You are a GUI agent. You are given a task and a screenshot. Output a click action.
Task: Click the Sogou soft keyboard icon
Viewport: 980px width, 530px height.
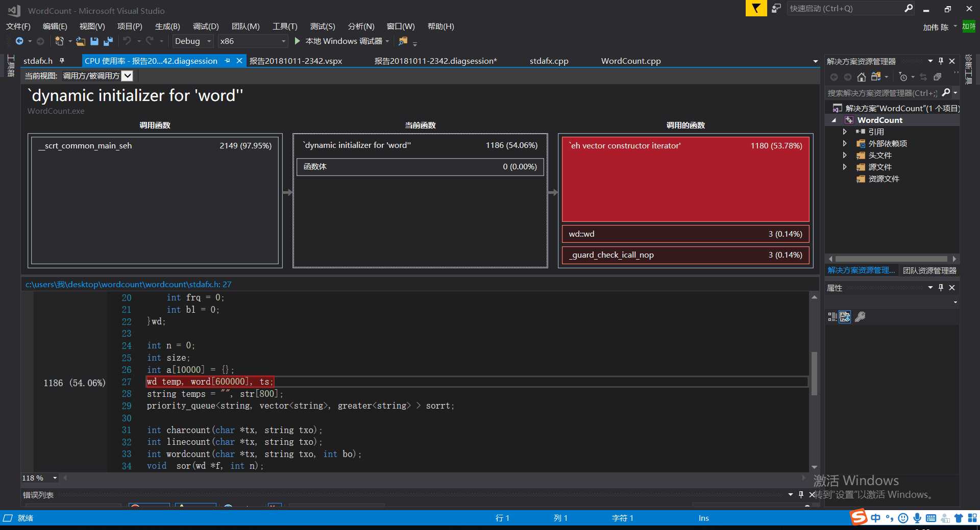pyautogui.click(x=931, y=518)
